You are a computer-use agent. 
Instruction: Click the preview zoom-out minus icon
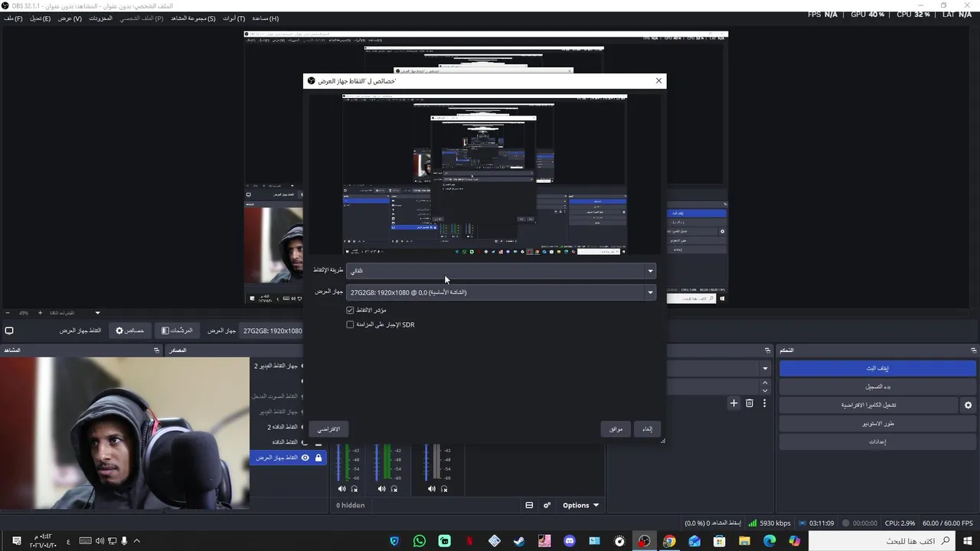[8, 312]
